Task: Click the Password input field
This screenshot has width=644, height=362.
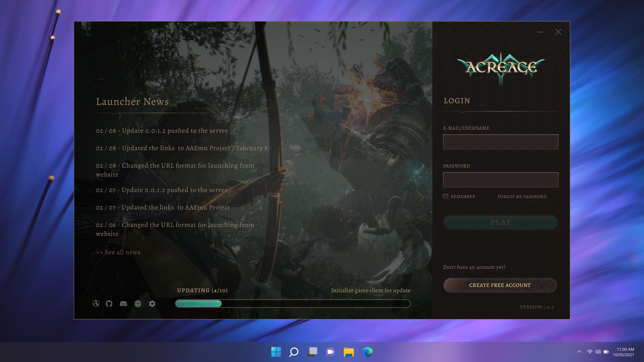Action: click(500, 180)
